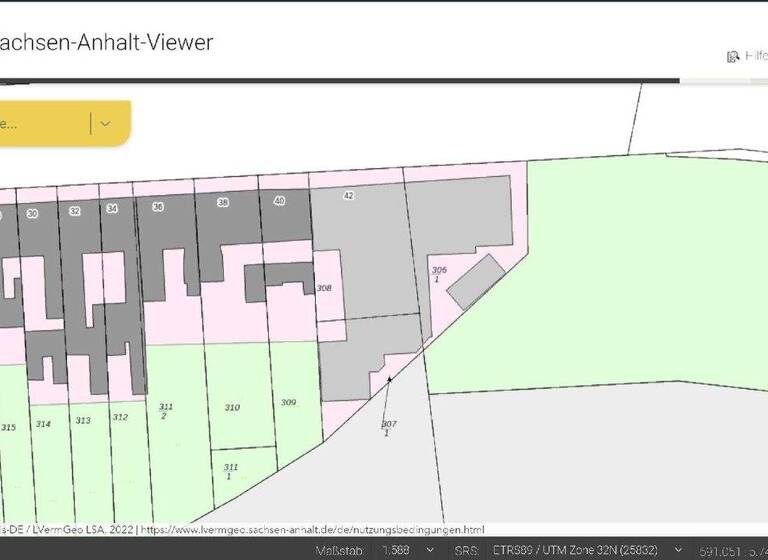Click parcel label 311/2
The width and height of the screenshot is (768, 560).
(166, 411)
